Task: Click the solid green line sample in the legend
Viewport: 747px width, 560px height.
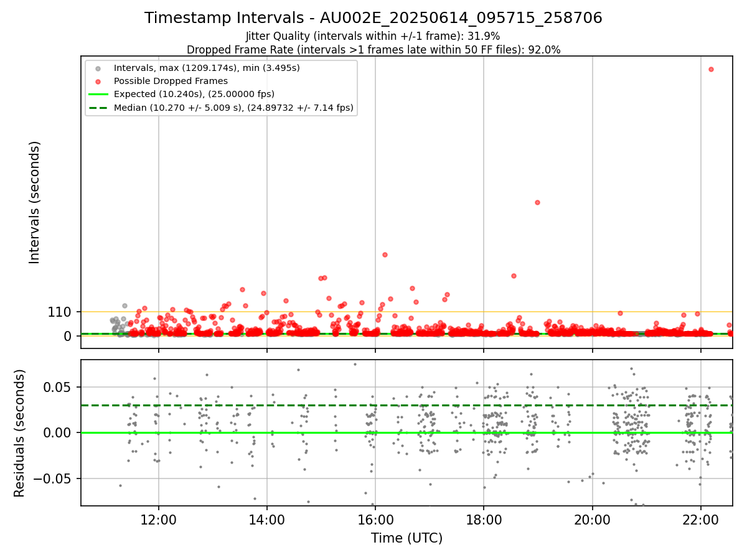Action: coord(98,95)
